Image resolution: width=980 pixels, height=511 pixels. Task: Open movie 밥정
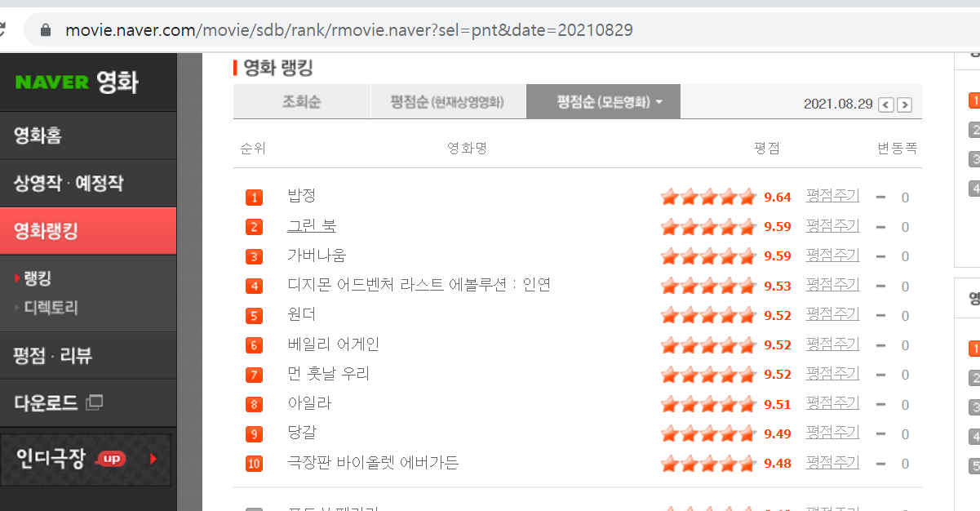301,196
